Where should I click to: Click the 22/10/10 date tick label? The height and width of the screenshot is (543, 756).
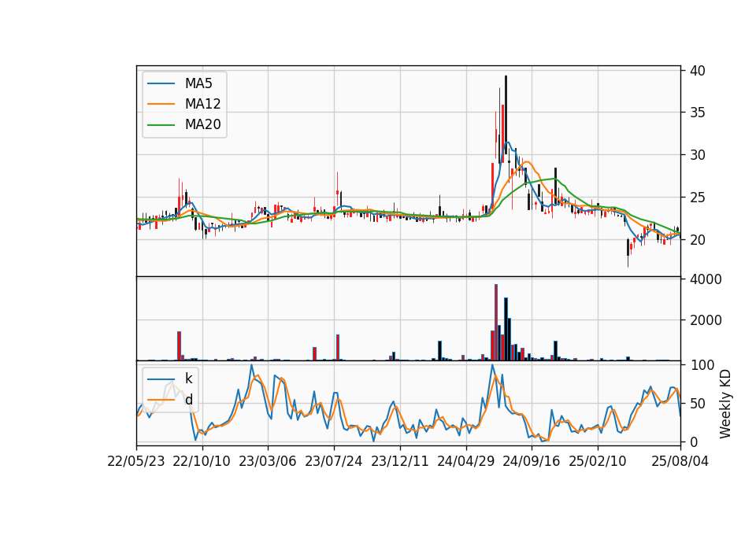(x=202, y=461)
